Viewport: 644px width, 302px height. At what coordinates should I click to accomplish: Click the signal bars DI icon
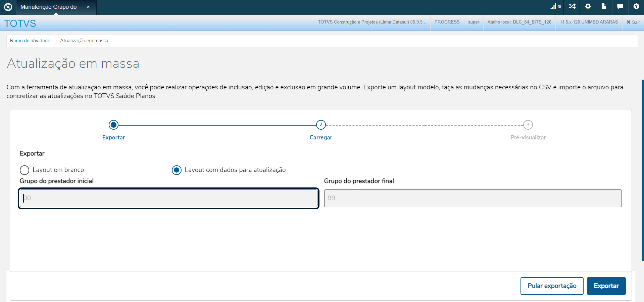[x=556, y=6]
